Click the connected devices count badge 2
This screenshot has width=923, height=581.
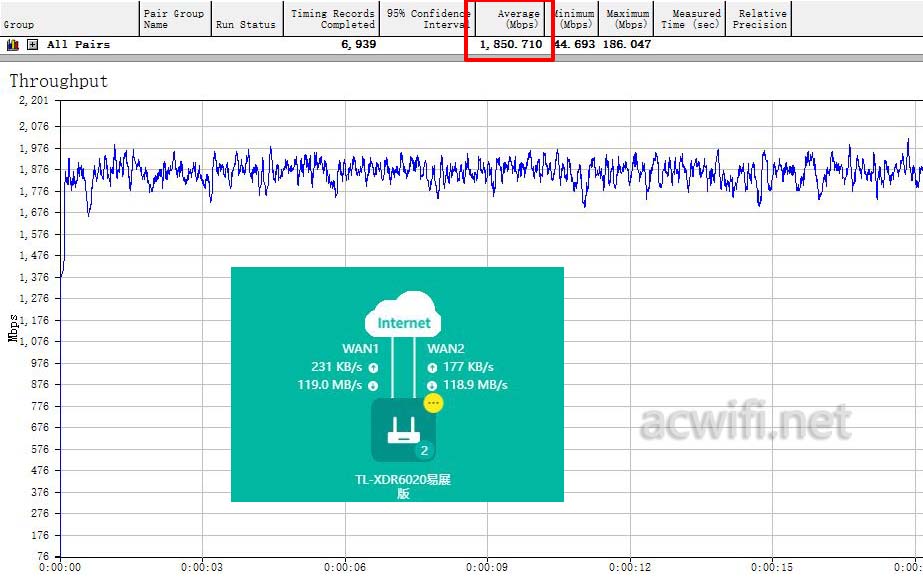[424, 450]
